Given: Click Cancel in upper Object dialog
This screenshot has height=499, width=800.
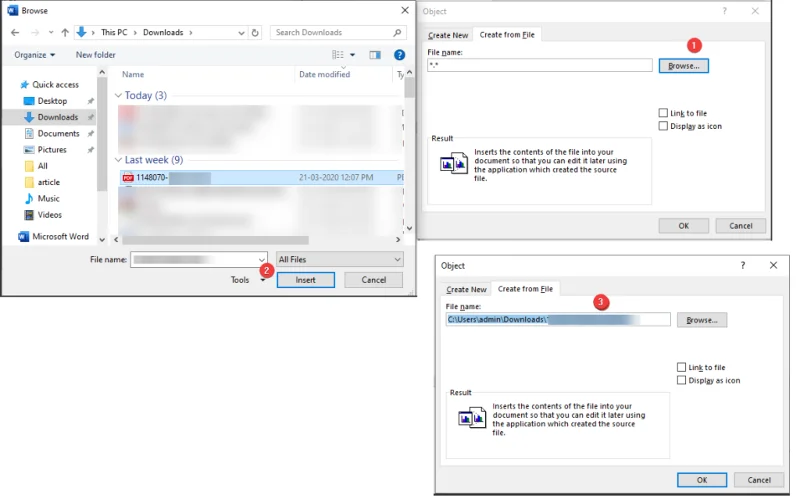Looking at the screenshot, I should pyautogui.click(x=741, y=226).
